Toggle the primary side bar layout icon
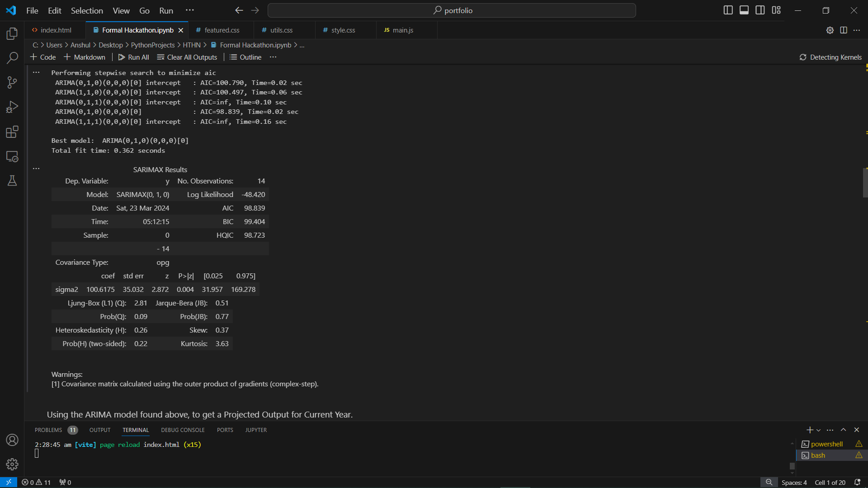Image resolution: width=868 pixels, height=488 pixels. (728, 10)
